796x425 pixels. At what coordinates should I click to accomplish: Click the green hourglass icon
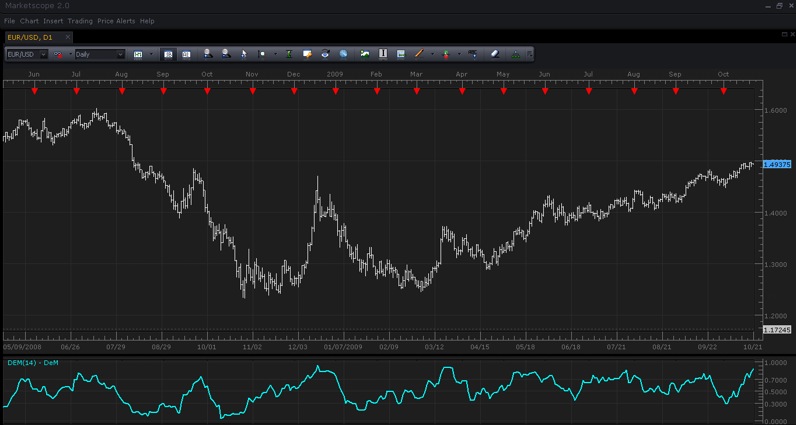tap(289, 54)
